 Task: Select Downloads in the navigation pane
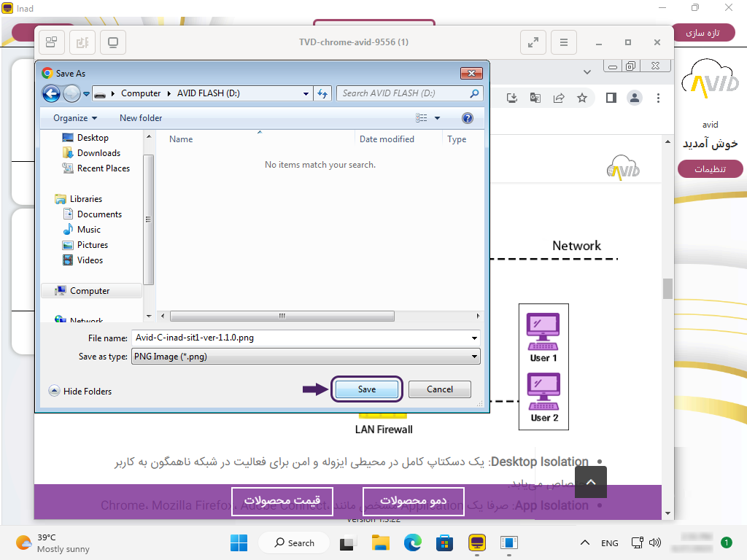coord(91,153)
